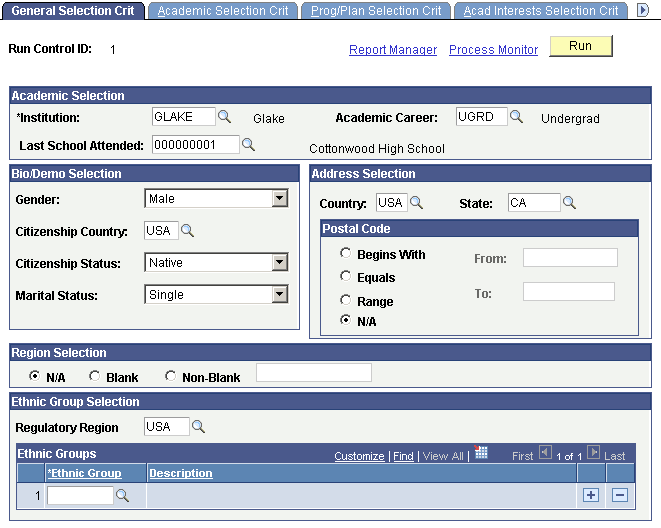Click the Region Selection text field
Viewport: 661px width, 528px height.
pyautogui.click(x=314, y=373)
